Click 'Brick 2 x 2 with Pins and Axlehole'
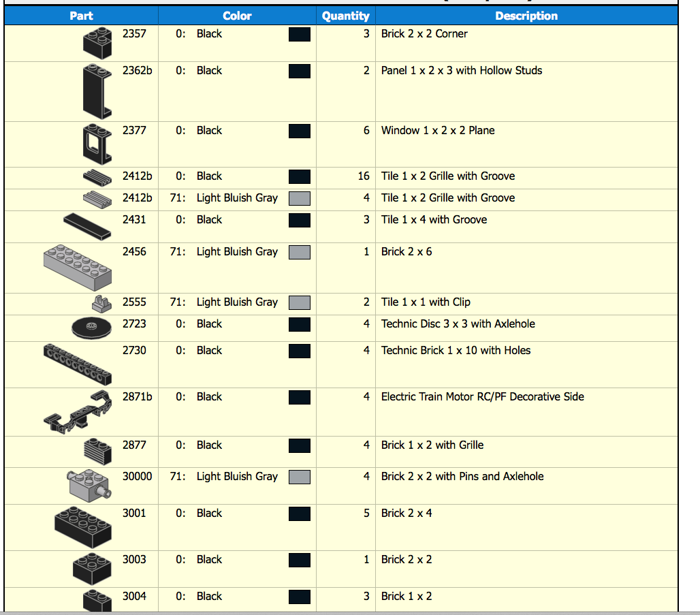 (x=462, y=476)
